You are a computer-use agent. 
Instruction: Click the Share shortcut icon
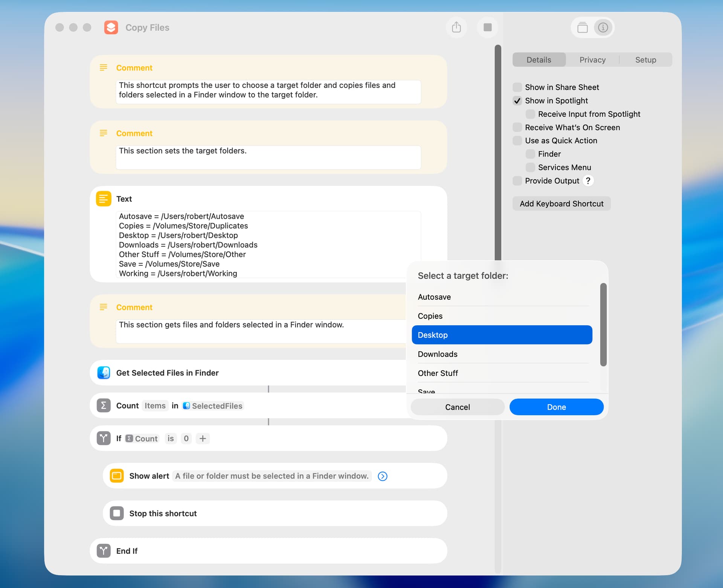click(456, 27)
